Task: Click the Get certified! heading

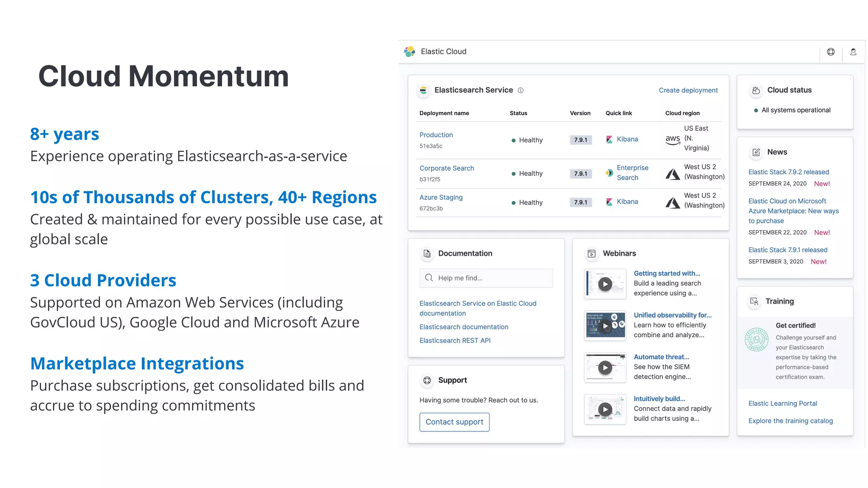Action: click(796, 325)
